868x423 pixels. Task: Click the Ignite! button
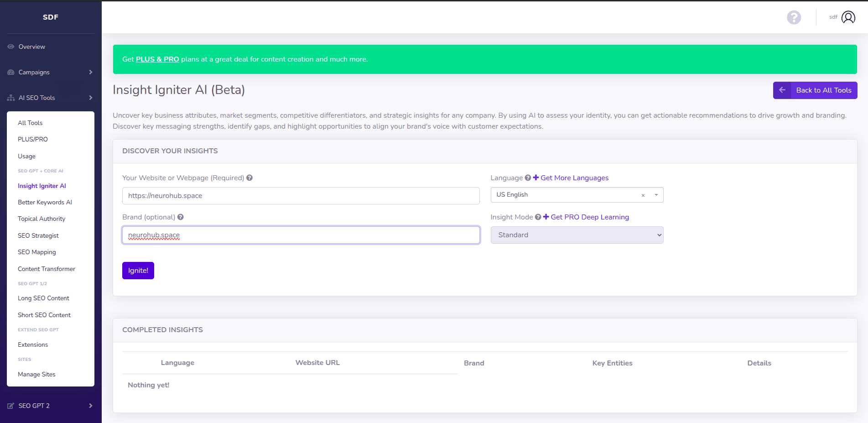pyautogui.click(x=138, y=271)
